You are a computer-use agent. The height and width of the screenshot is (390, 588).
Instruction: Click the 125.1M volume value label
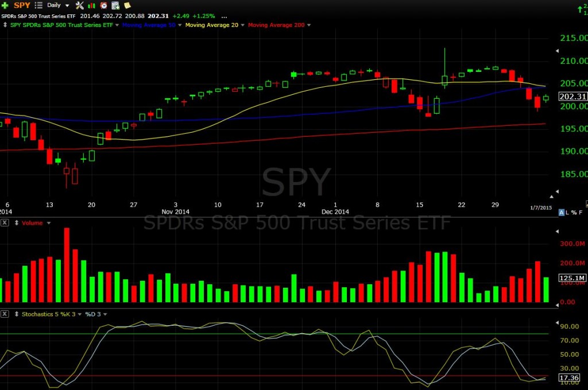572,278
